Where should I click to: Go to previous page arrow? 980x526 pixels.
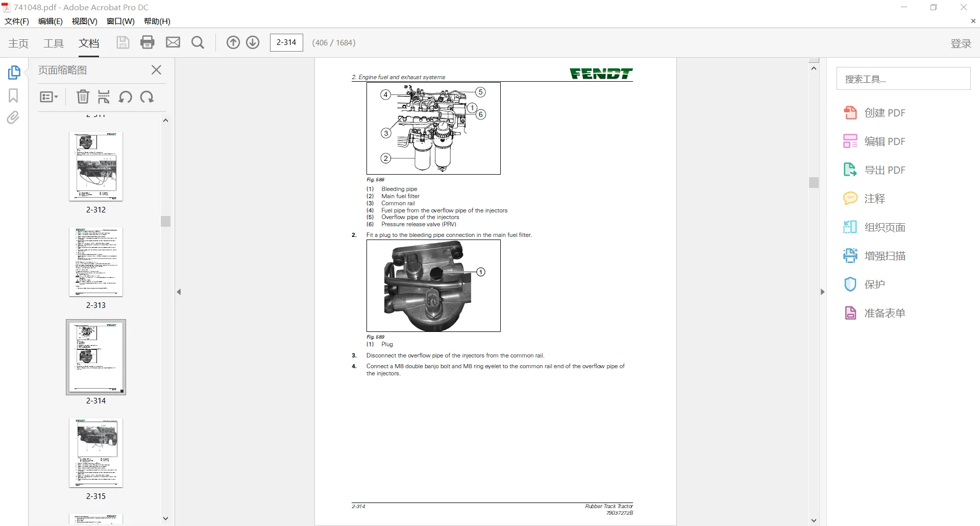(x=233, y=42)
